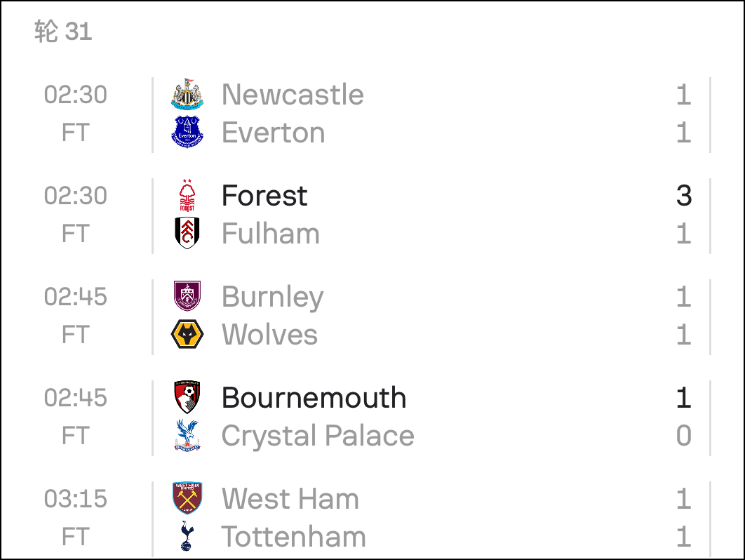Screen dimensions: 745x560
Task: Click the Everton club crest
Action: (187, 132)
